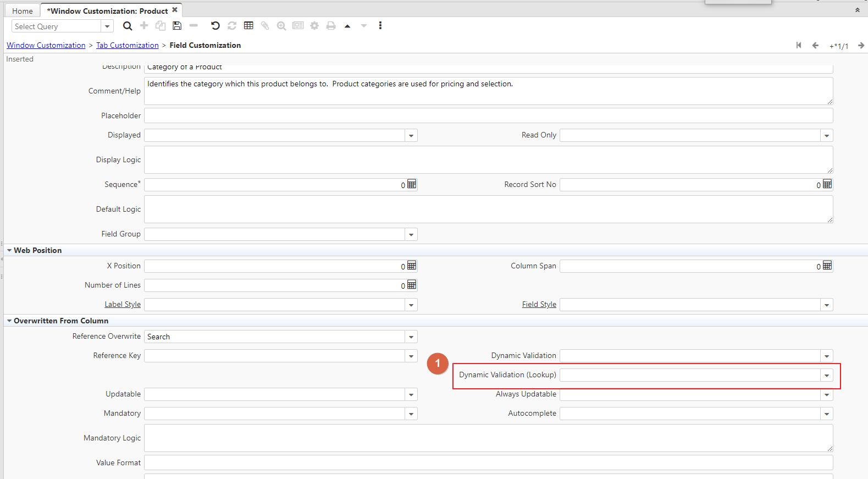Screen dimensions: 868x479
Task: Open calculator for the Sequence field
Action: (412, 184)
